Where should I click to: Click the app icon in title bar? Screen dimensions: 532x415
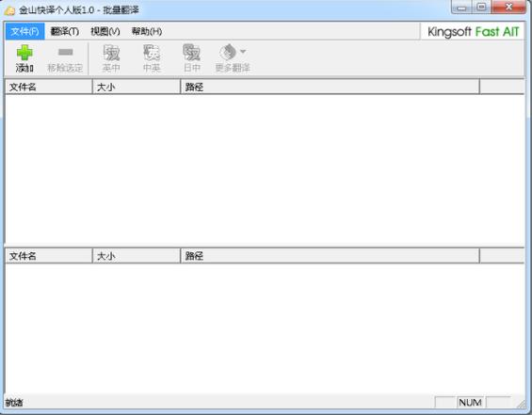(9, 10)
